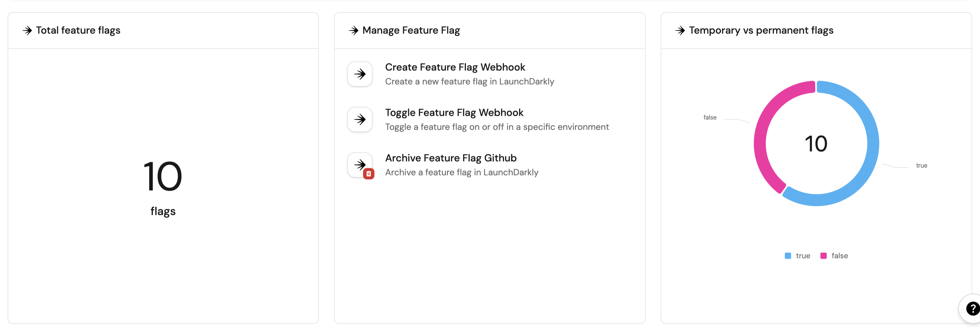Open the Create Feature Flag Webhook action
Screen dimensions: 980x331
click(x=455, y=67)
